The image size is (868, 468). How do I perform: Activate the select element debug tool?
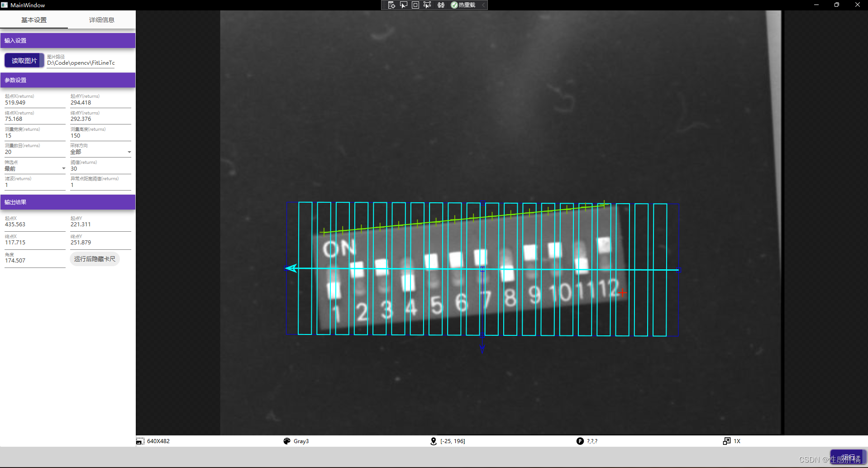[x=403, y=5]
